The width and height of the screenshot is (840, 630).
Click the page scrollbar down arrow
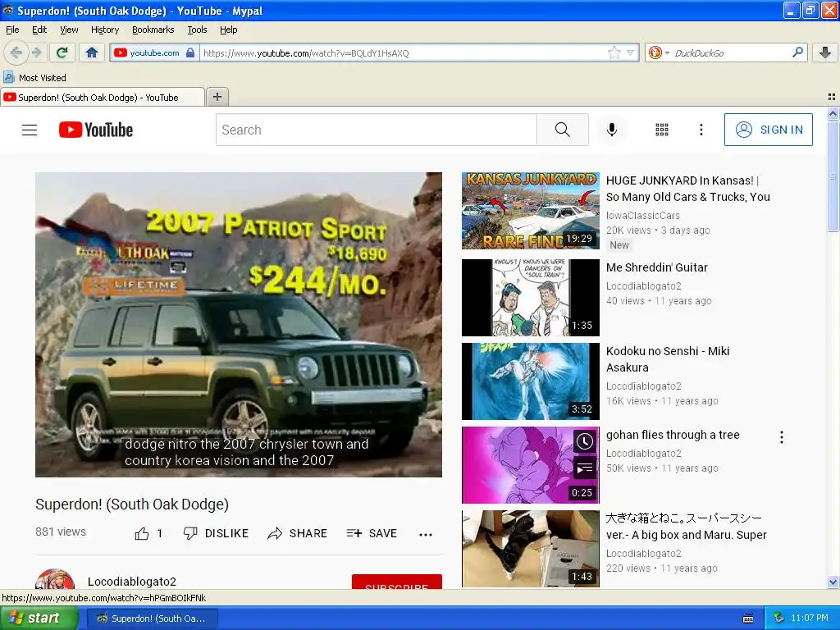(x=833, y=582)
